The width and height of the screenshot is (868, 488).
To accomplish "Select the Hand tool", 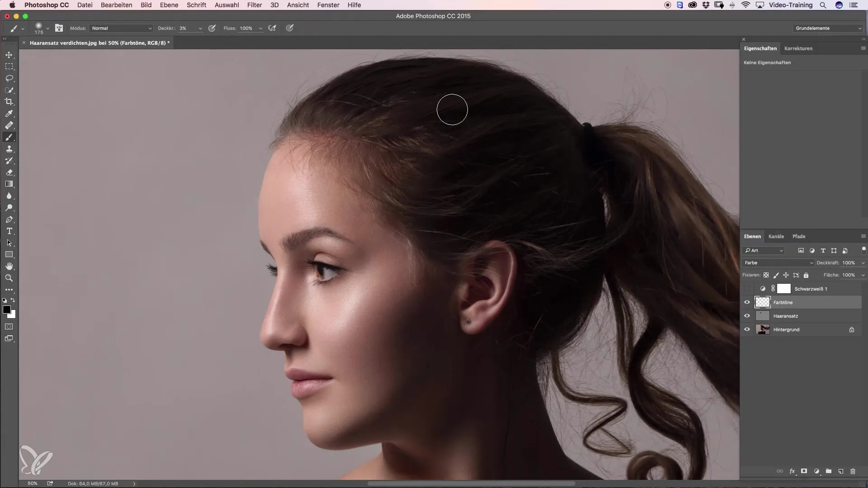I will click(x=9, y=266).
